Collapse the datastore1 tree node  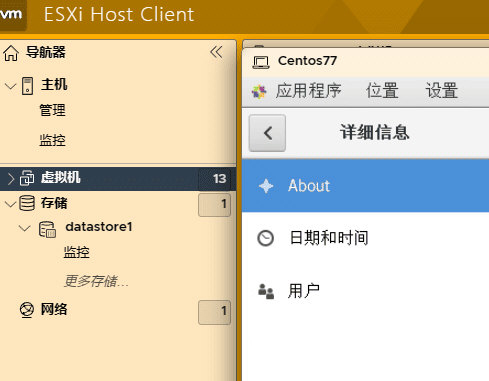pos(24,228)
